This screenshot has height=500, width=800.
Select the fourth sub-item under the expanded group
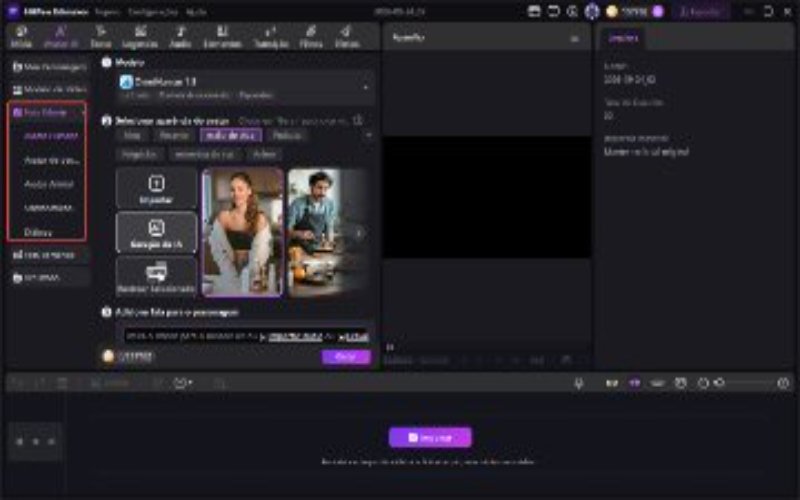48,208
